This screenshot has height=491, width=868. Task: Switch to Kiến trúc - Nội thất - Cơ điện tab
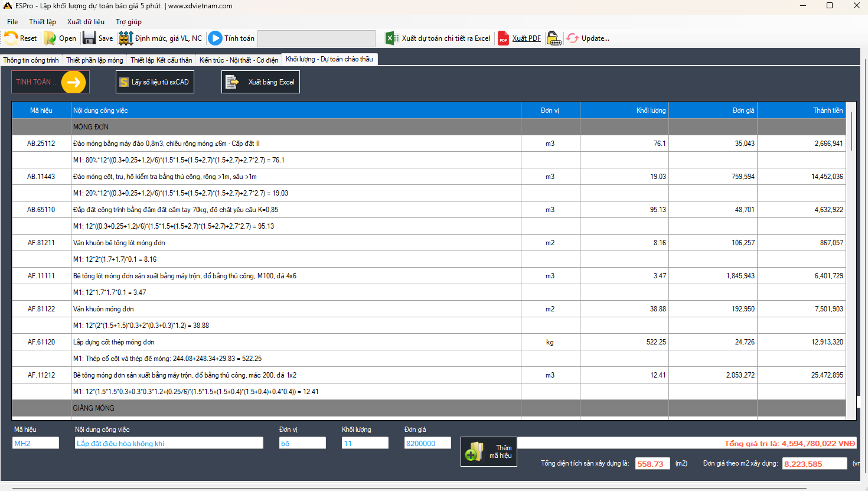point(239,60)
